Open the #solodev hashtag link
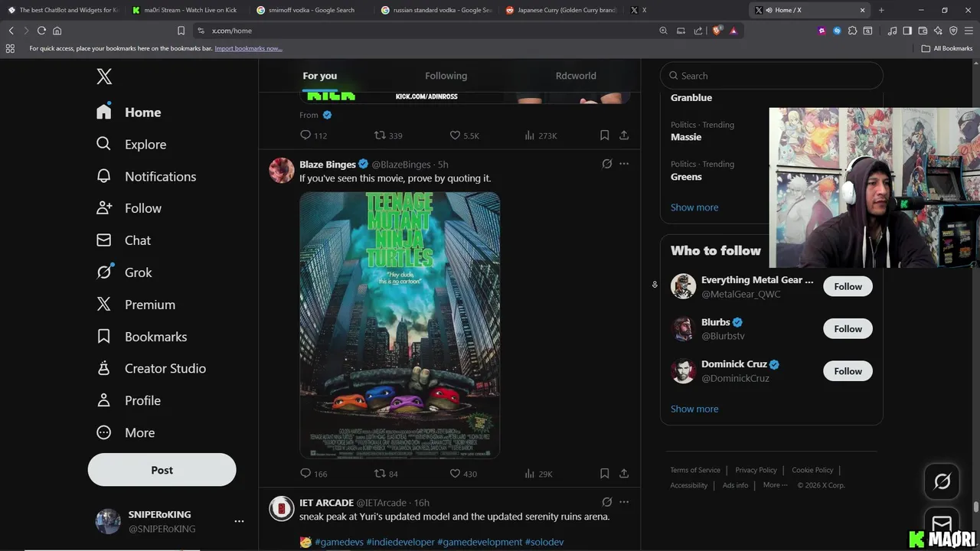Screen dimensions: 980x551 tap(544, 542)
